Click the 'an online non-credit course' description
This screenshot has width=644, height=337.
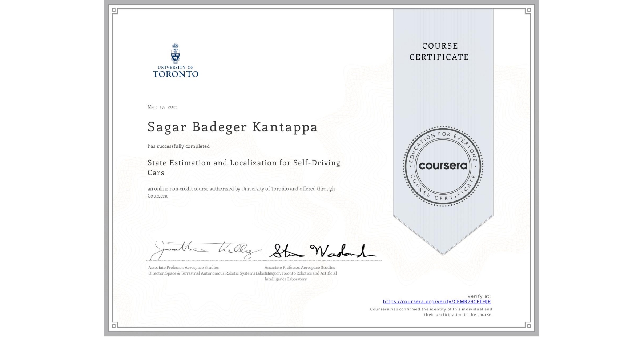click(241, 192)
